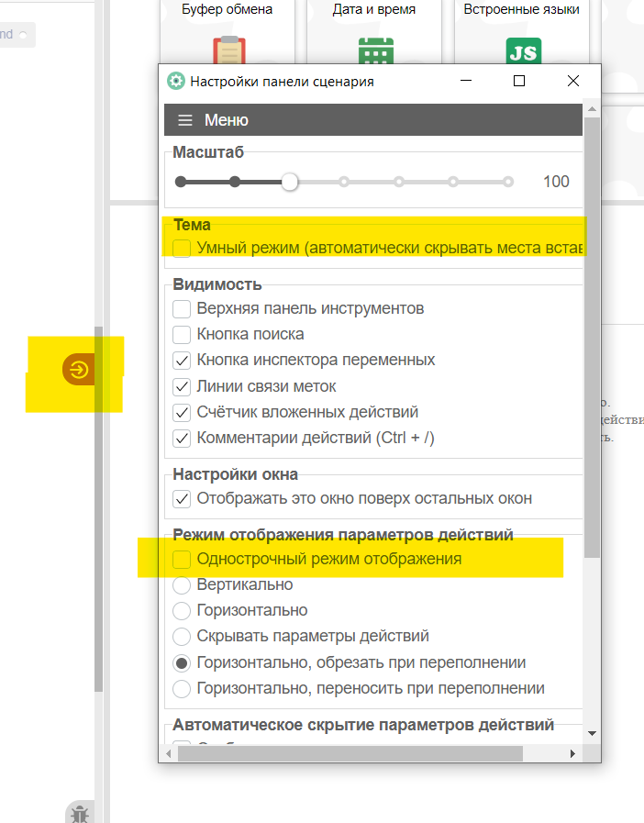This screenshot has height=823, width=644.
Task: Select the Вертикально radio option
Action: (182, 584)
